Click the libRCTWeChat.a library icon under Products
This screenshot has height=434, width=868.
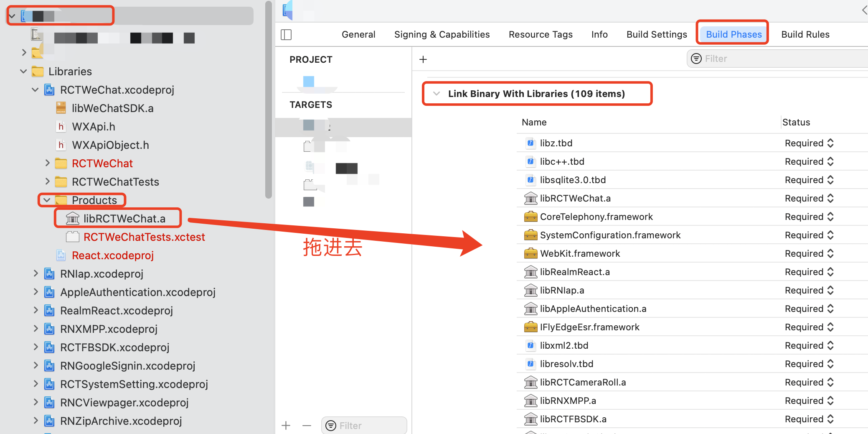point(73,218)
